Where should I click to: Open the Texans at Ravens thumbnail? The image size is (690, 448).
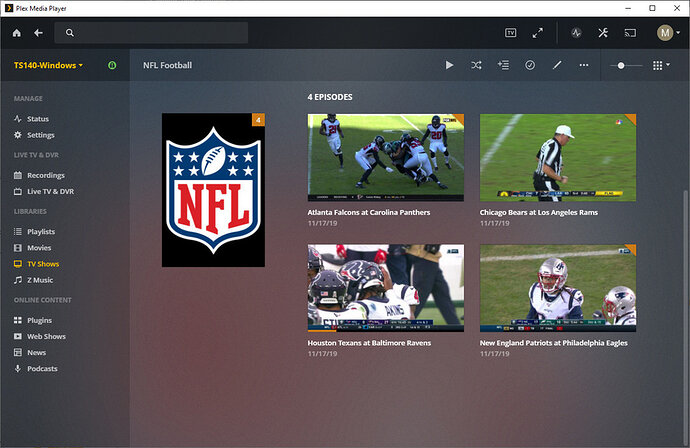tap(385, 288)
